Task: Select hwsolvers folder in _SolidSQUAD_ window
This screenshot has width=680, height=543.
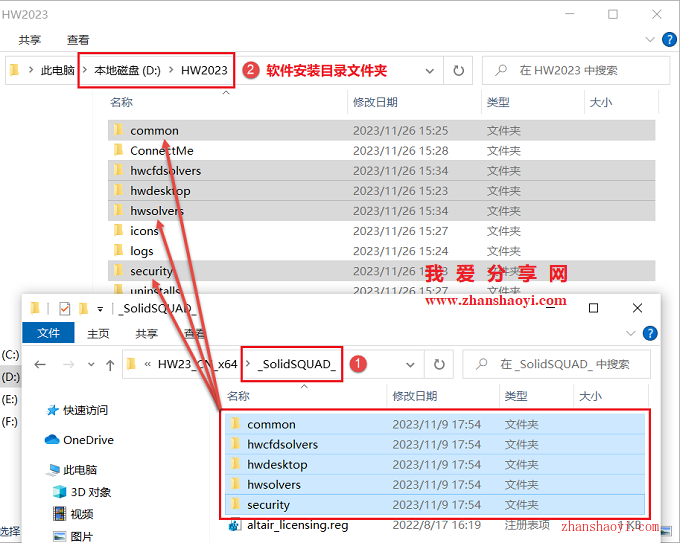Action: 435,484
